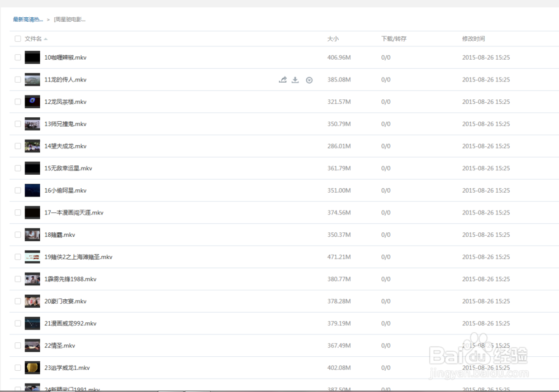Check the 22情圣.mkv checkbox
Screen dimensions: 559x392
point(18,345)
